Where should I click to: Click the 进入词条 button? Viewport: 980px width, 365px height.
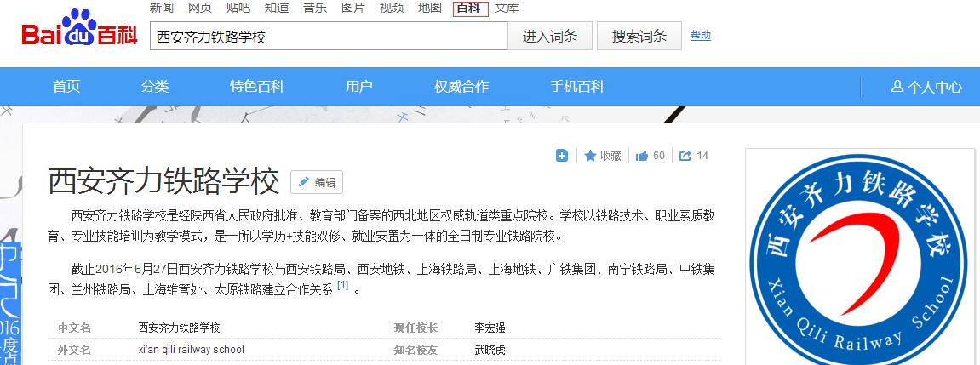click(550, 37)
